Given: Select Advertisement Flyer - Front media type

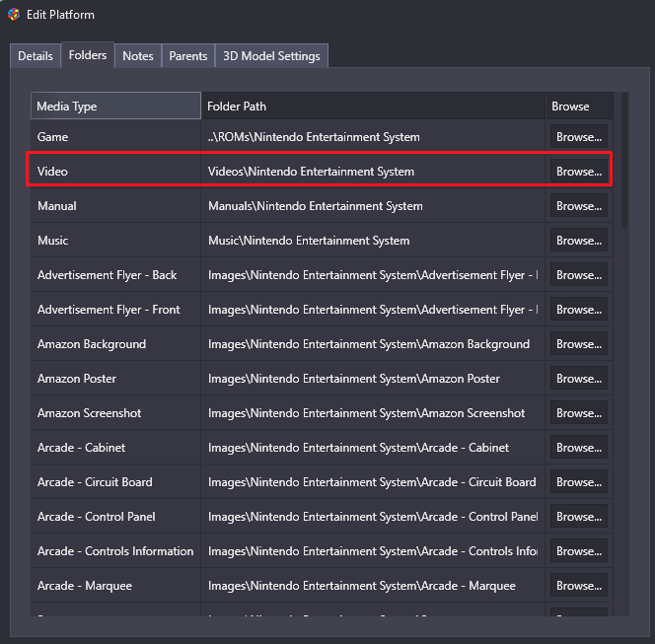Looking at the screenshot, I should tap(115, 310).
